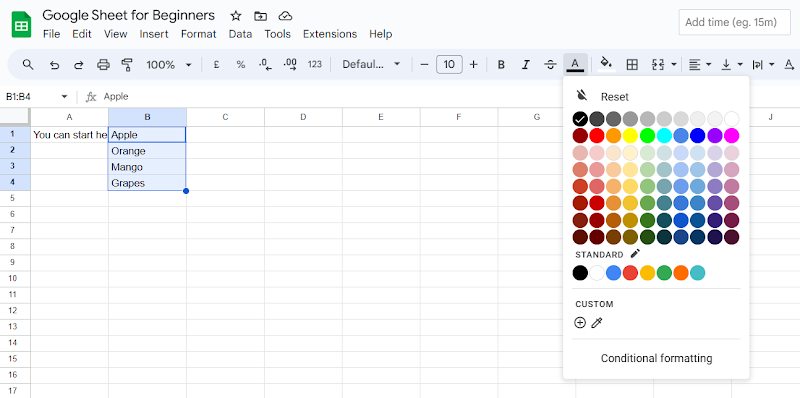Screen dimensions: 800x398
Task: Pick teal in the Standard row
Action: click(698, 273)
